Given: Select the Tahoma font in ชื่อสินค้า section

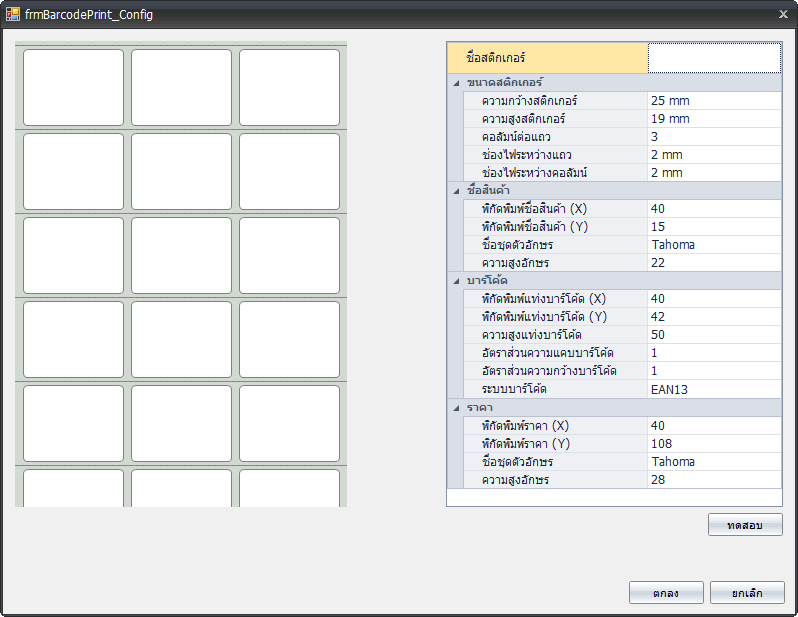Looking at the screenshot, I should click(714, 245).
